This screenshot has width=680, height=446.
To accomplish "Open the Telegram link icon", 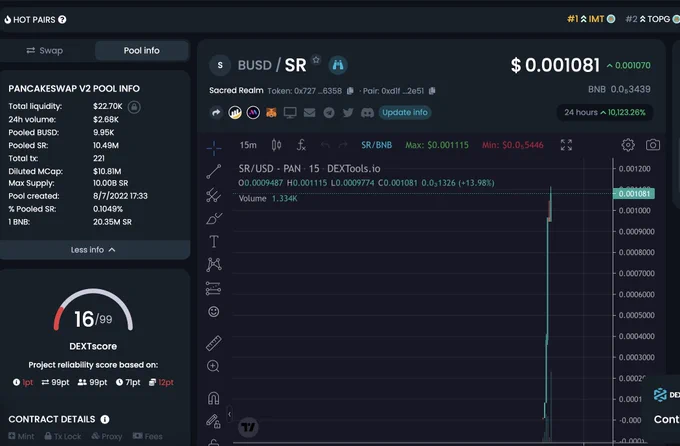I will click(x=329, y=113).
